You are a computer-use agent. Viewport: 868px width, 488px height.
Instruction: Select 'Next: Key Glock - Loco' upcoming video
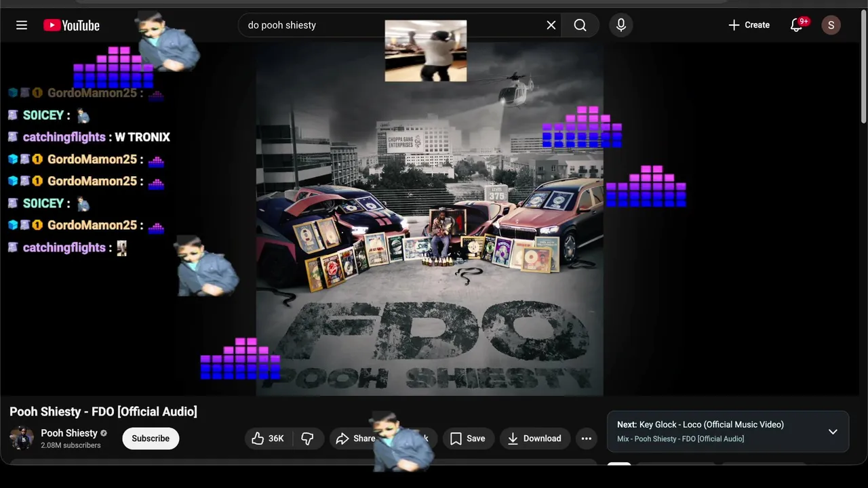(701, 425)
